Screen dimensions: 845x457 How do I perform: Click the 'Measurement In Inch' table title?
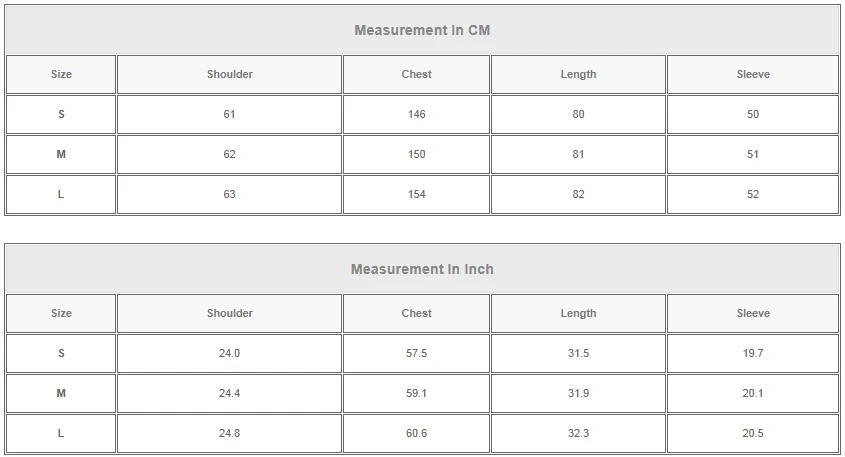(422, 269)
